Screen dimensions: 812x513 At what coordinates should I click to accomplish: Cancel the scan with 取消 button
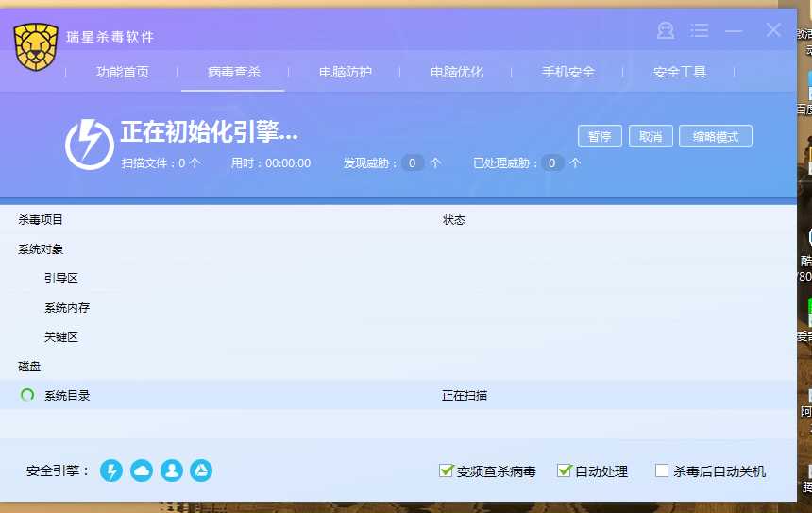click(651, 136)
